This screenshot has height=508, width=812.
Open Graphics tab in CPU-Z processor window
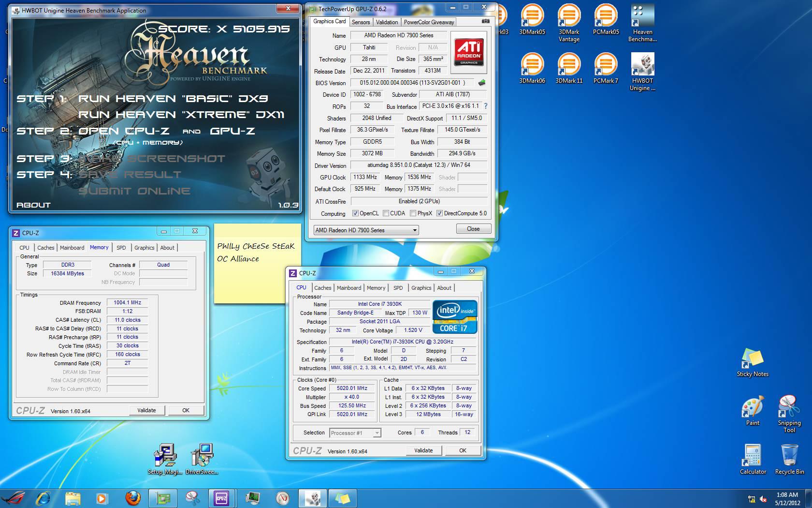point(421,288)
